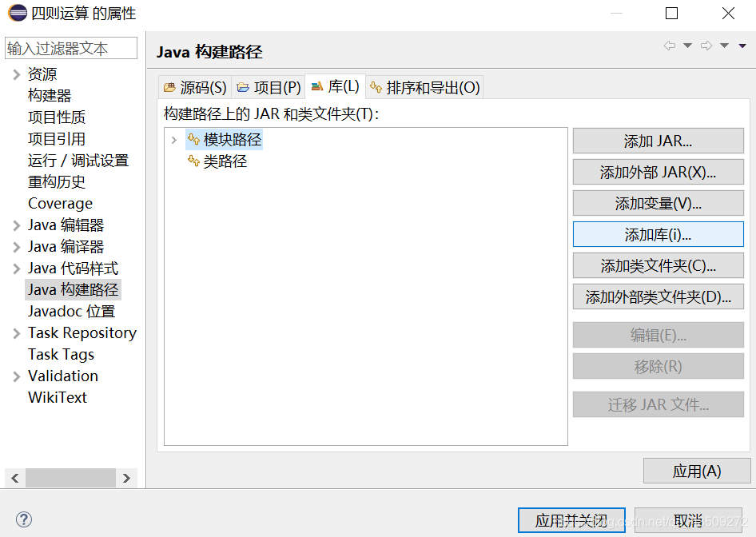The height and width of the screenshot is (537, 756).
Task: Click the 类路径 key icon in tree
Action: click(x=193, y=160)
